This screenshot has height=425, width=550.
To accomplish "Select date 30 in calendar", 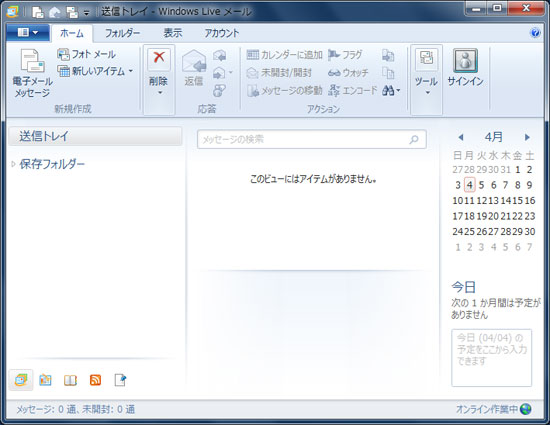I will coord(530,231).
